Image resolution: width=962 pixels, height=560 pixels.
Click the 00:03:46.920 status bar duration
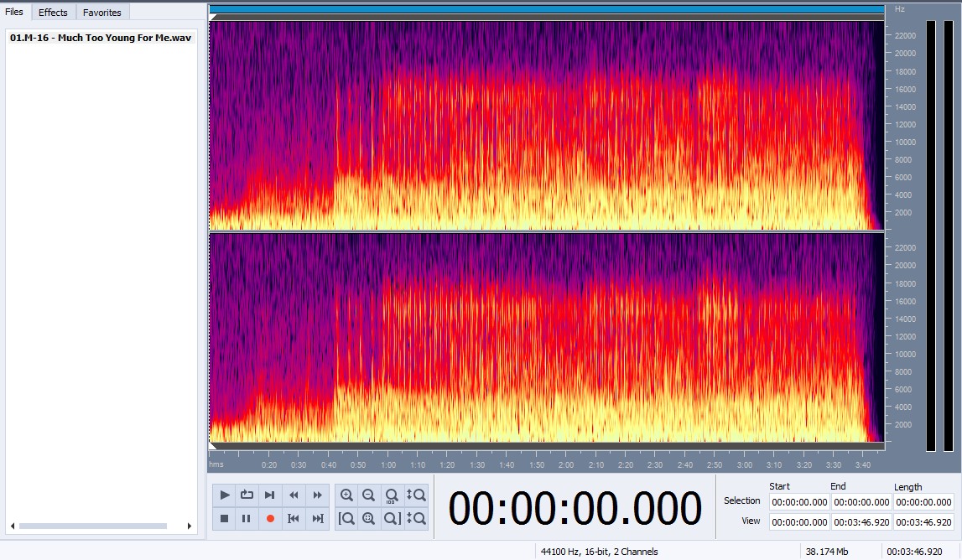click(914, 552)
